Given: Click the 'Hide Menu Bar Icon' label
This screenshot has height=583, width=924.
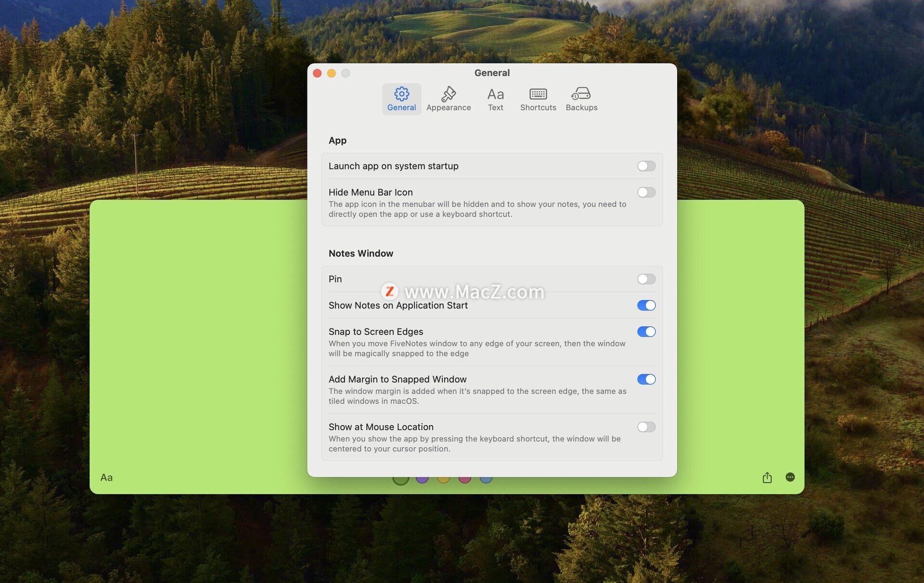Looking at the screenshot, I should coord(371,192).
